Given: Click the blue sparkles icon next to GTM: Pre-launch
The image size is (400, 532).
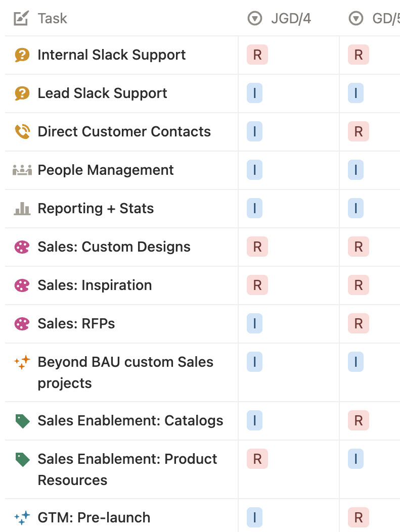Looking at the screenshot, I should coord(22,518).
